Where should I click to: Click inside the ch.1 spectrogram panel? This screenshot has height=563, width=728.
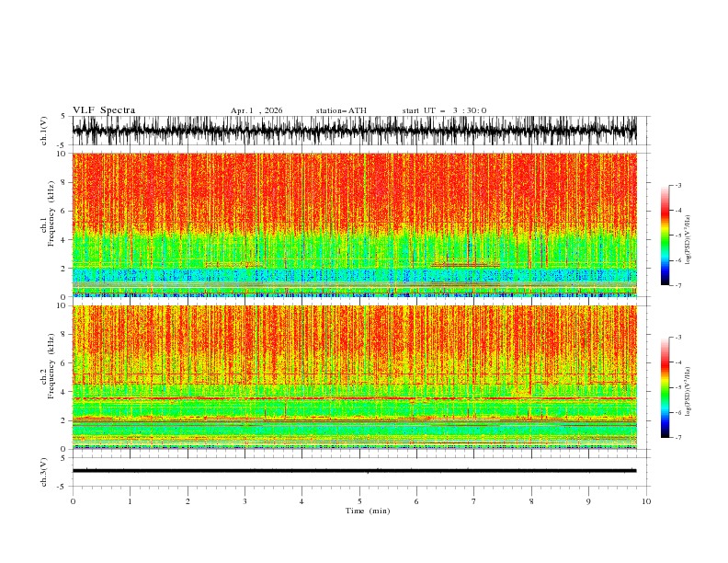[x=354, y=224]
